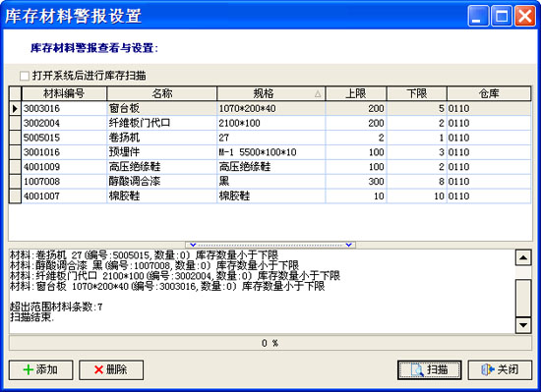Screen dimensions: 541x392
Task: Click the 预埋件 name cell
Action: point(162,152)
